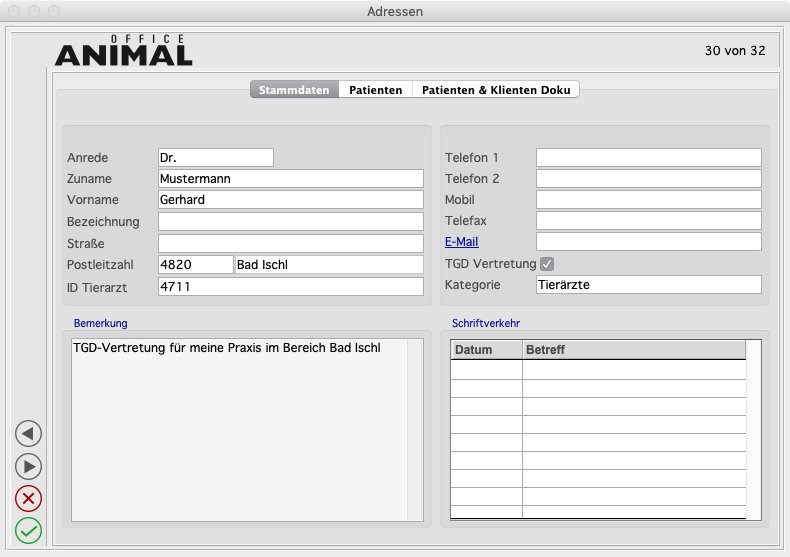
Task: Click the Postleitzahl field showing 4820
Action: [x=195, y=265]
